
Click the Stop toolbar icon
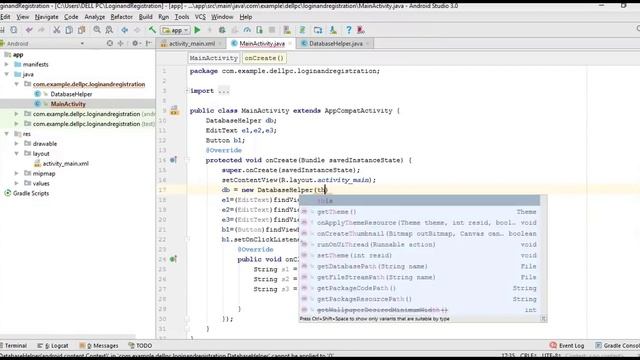(272, 30)
